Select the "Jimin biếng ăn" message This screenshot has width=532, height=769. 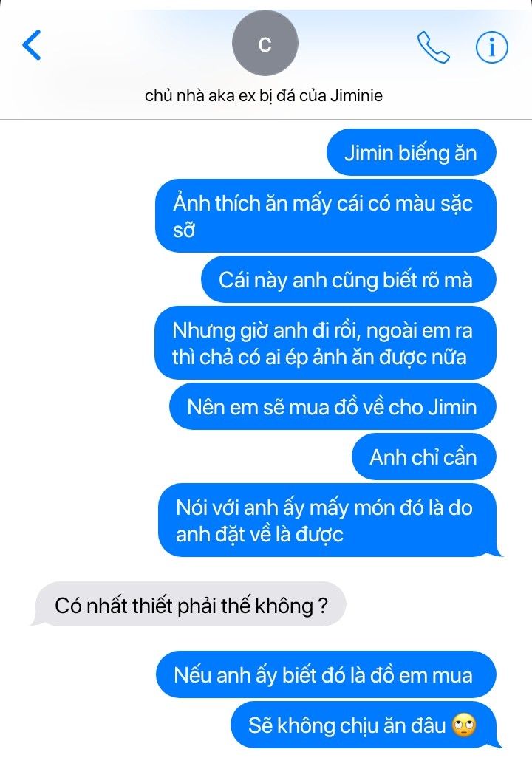point(412,152)
